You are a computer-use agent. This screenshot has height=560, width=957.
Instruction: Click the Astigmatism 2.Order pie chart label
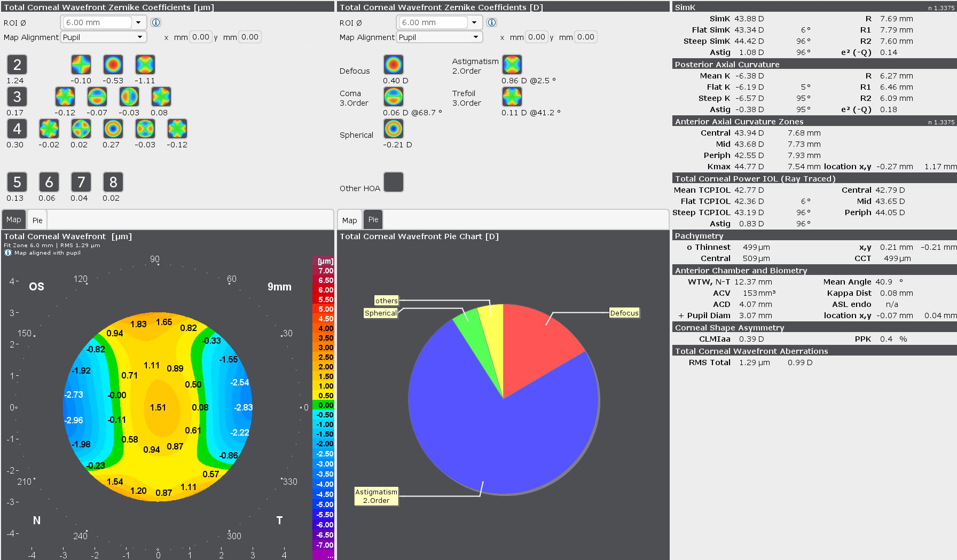(x=376, y=496)
